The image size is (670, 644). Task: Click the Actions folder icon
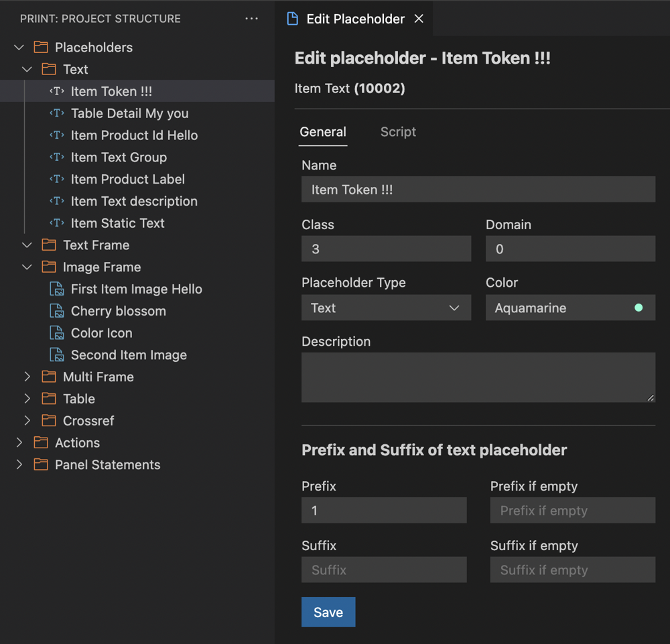(x=41, y=442)
